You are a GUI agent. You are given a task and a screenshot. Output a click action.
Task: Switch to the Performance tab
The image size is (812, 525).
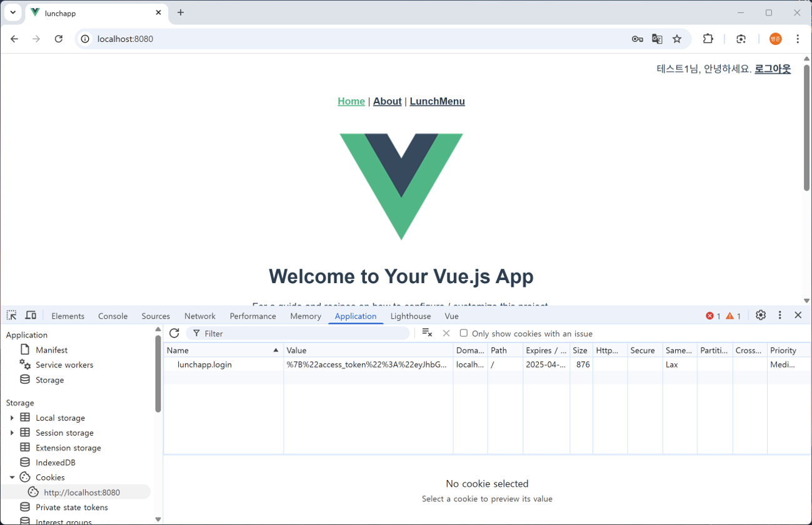click(253, 316)
